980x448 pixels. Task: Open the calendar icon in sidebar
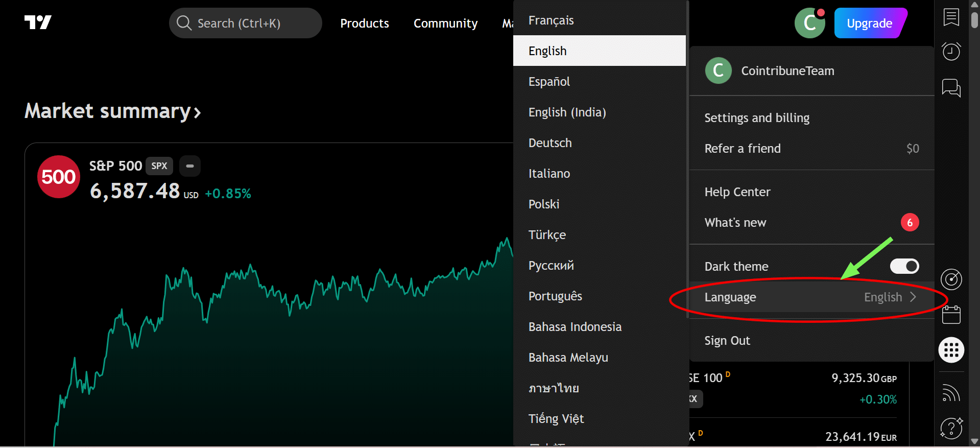tap(951, 315)
